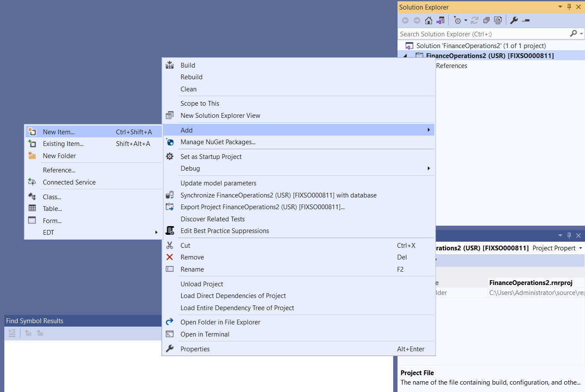Click the Rename icon in context menu

coord(170,269)
